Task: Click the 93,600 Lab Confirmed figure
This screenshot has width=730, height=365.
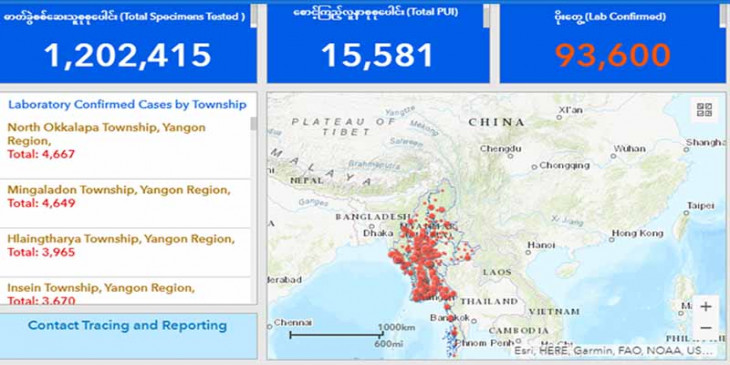Action: point(613,55)
